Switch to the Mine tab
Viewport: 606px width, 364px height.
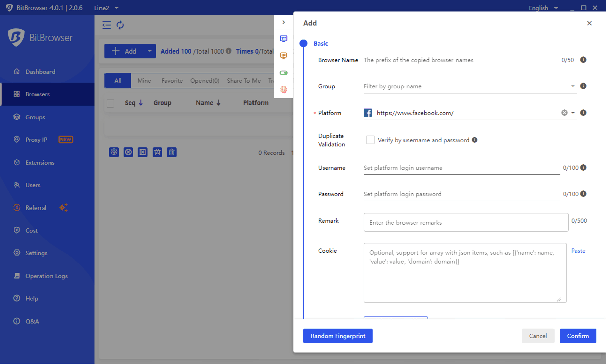[144, 81]
